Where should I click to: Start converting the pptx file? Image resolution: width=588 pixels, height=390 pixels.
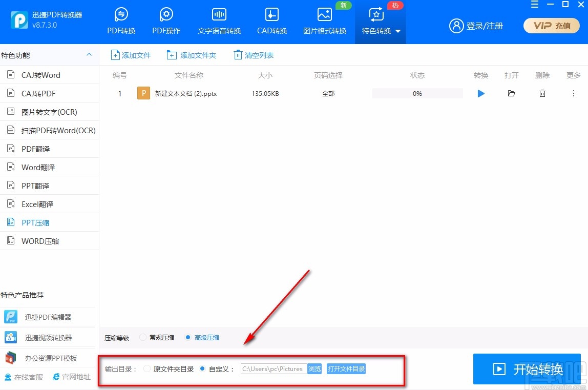[480, 93]
